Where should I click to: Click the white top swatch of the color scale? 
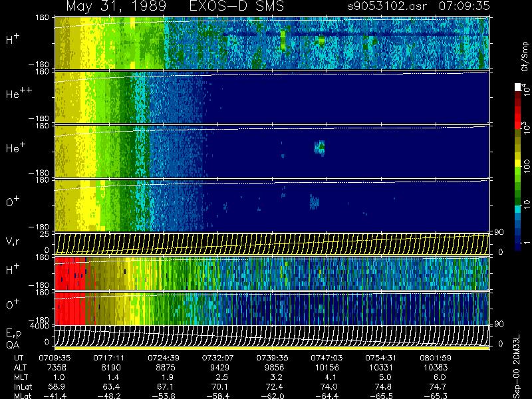[x=518, y=87]
